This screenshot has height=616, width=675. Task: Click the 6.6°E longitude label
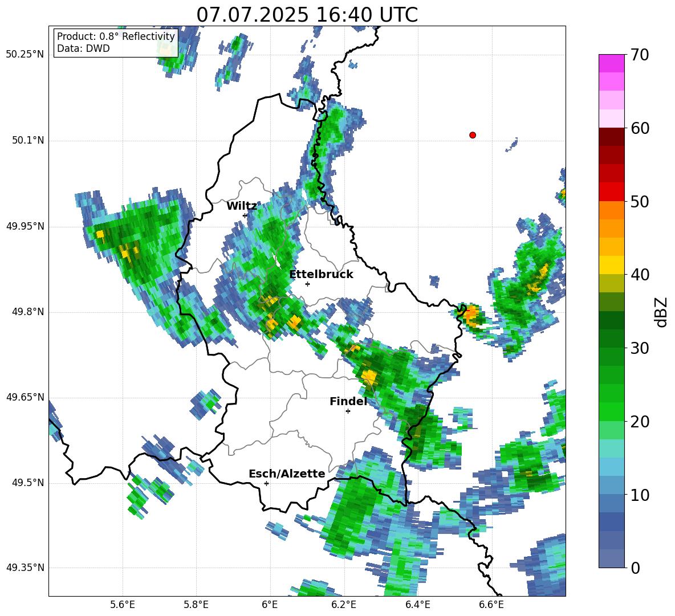point(491,605)
